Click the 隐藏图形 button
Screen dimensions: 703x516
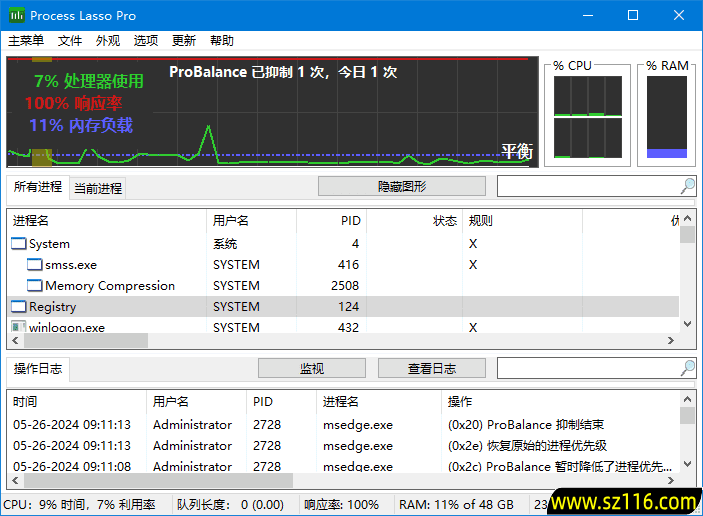(402, 186)
